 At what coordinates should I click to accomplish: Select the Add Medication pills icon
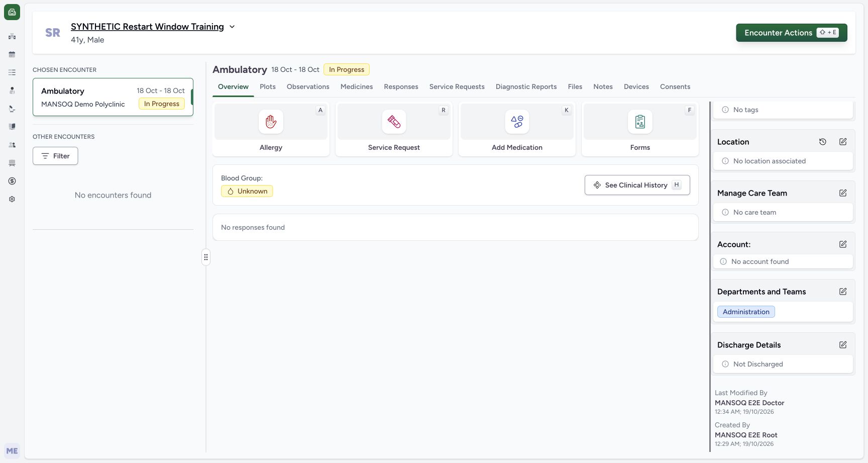pos(517,122)
